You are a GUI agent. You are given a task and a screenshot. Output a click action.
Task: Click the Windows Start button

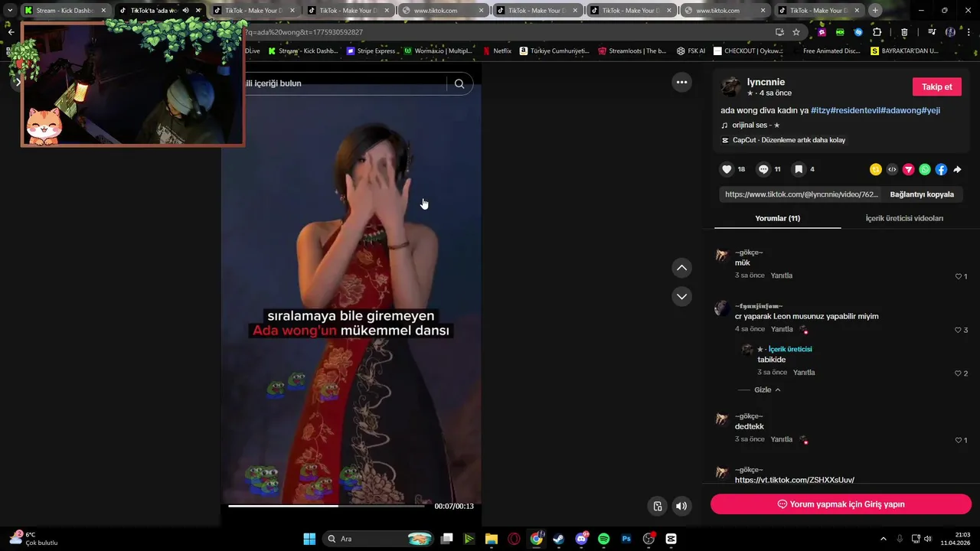(x=309, y=539)
